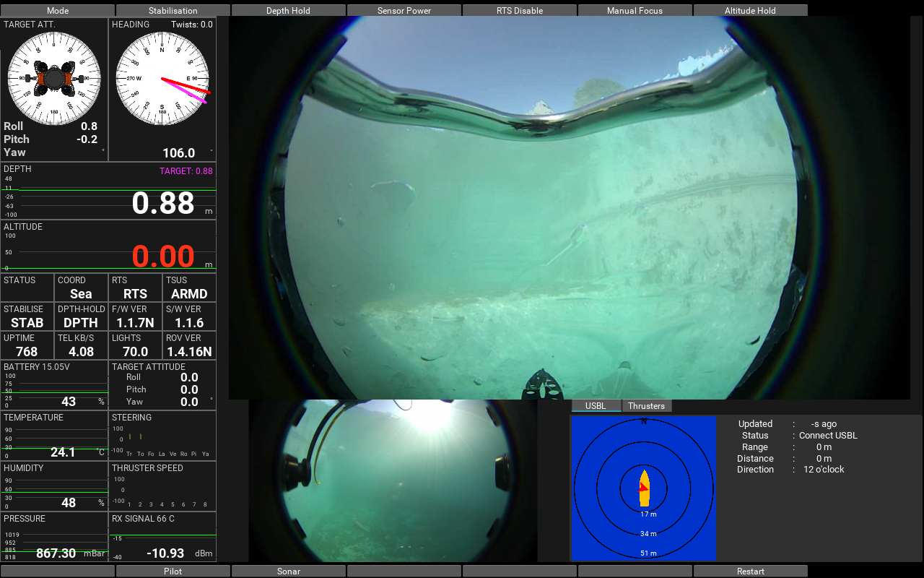Image resolution: width=924 pixels, height=578 pixels.
Task: Toggle Altitude Hold mode
Action: click(751, 11)
